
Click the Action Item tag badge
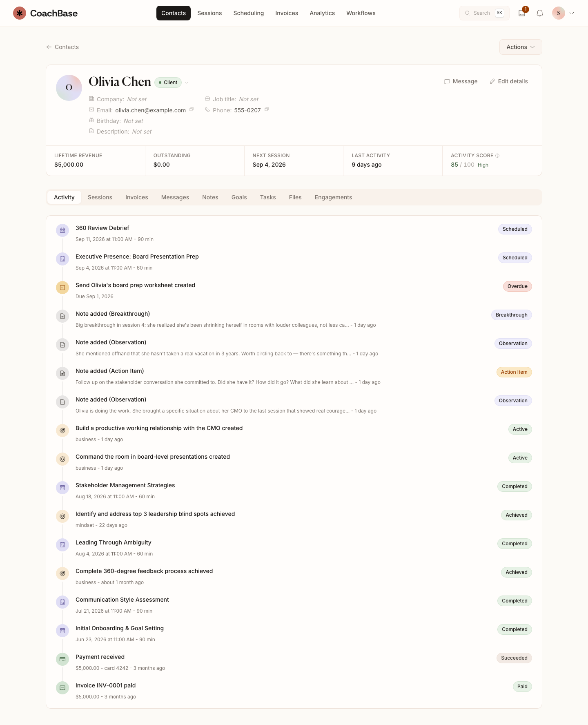(x=514, y=372)
